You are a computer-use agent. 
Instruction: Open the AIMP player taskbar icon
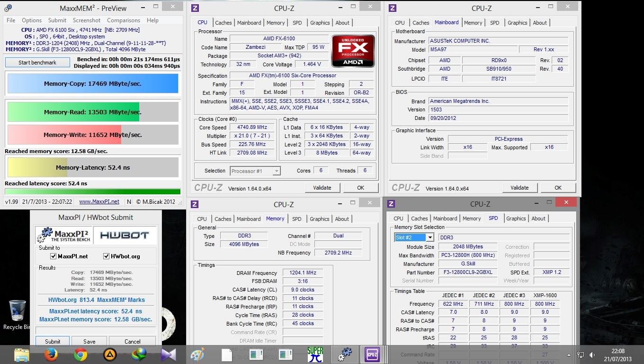point(110,355)
